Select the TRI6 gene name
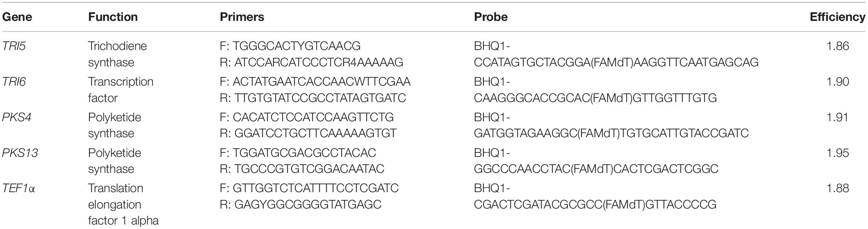 (14, 82)
